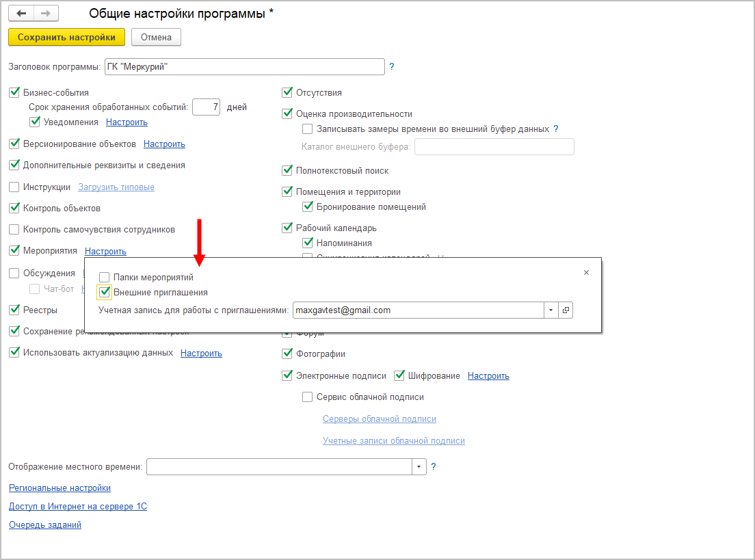Viewport: 755px width, 560px height.
Task: Click Настроить link next to Шифрование
Action: (x=488, y=376)
